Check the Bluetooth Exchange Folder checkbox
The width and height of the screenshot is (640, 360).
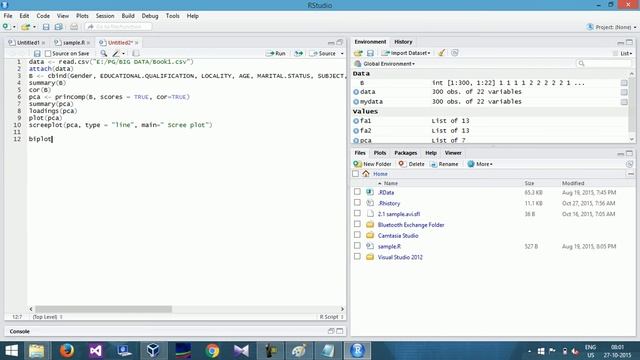[357, 224]
